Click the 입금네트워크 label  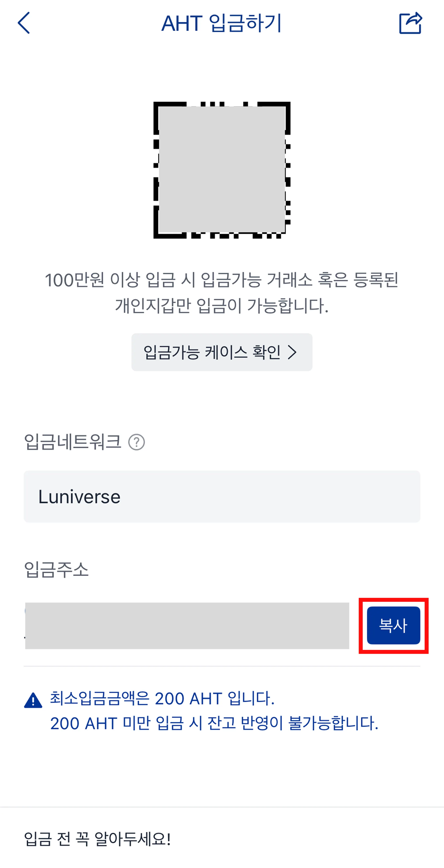72,442
